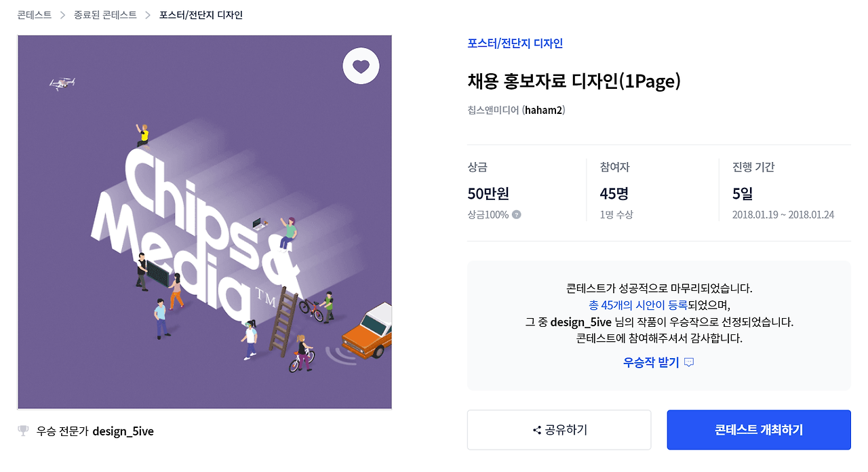Viewport: 868px width, 472px height.
Task: Click the speech bubble icon beside 우승작 받기
Action: pos(689,362)
